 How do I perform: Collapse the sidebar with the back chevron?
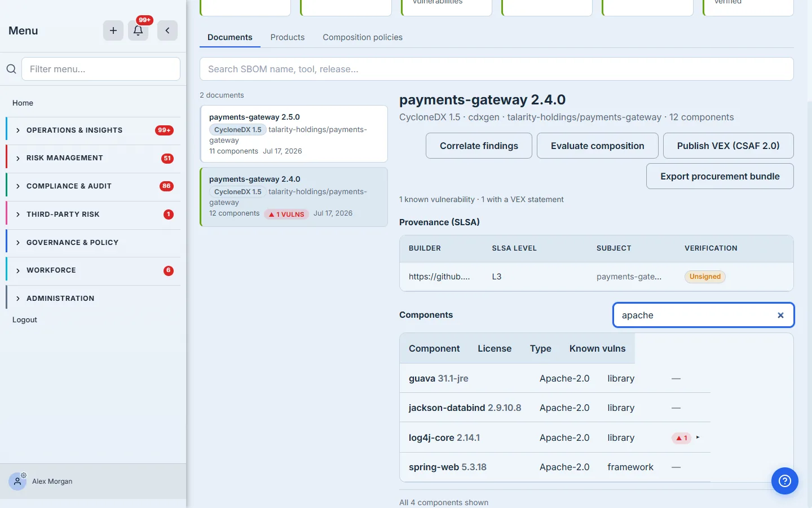point(167,30)
